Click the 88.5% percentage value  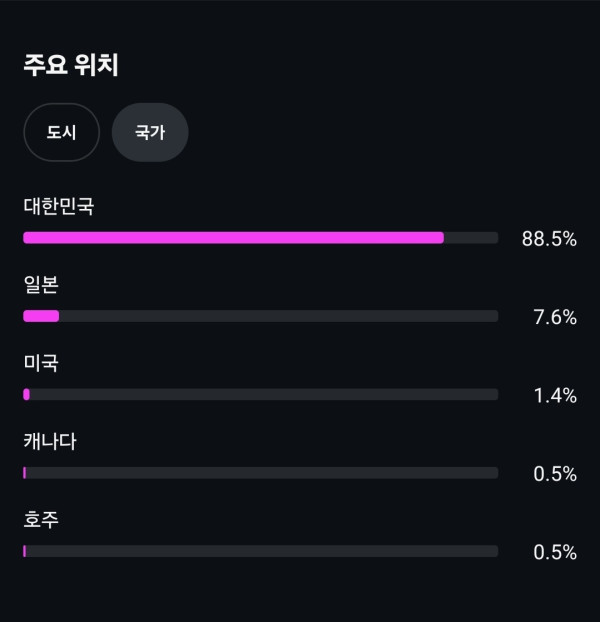click(x=549, y=239)
